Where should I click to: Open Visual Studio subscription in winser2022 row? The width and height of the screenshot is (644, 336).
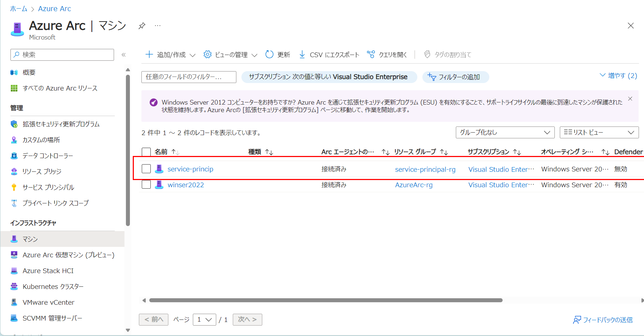pyautogui.click(x=501, y=185)
